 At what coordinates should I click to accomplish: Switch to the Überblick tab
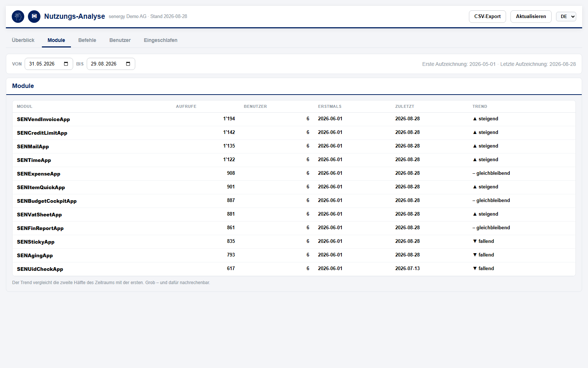[x=23, y=40]
